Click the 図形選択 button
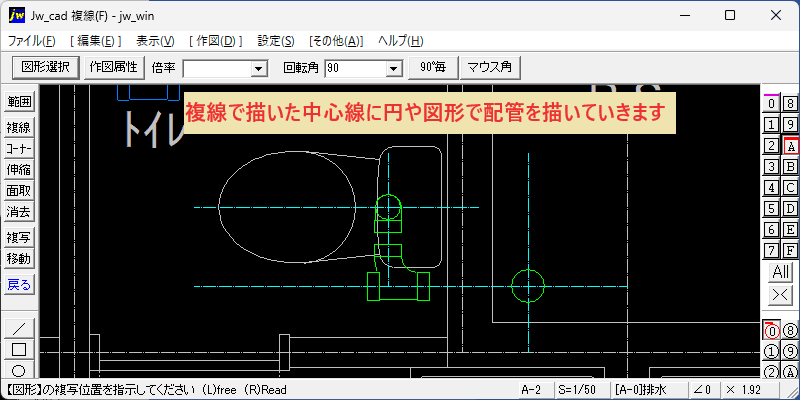 (x=45, y=67)
